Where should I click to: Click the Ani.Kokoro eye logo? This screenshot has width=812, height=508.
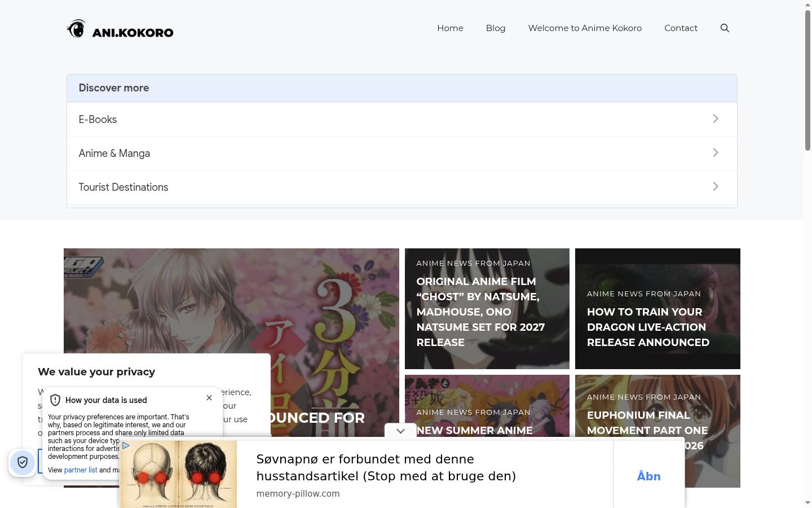tap(76, 29)
